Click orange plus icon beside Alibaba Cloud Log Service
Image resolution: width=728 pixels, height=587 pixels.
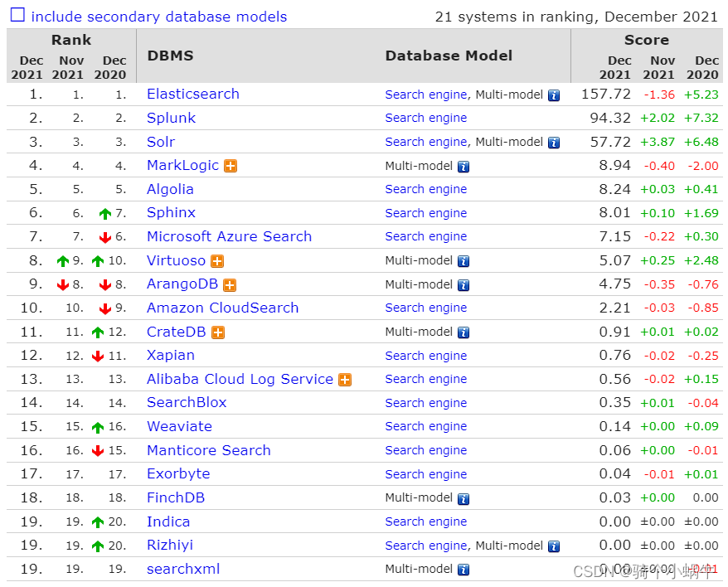(x=345, y=380)
